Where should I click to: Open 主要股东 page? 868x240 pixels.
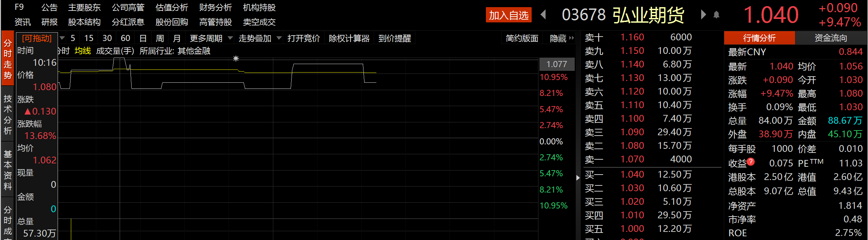[84, 7]
